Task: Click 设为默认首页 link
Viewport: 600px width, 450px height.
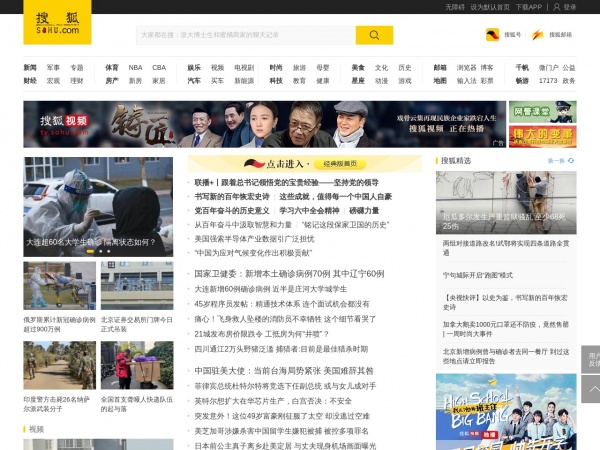Action: [x=490, y=7]
